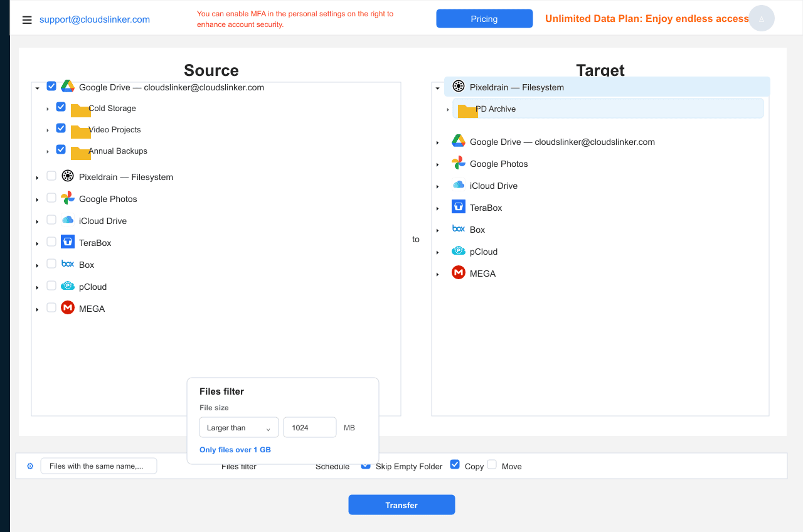Image resolution: width=803 pixels, height=532 pixels.
Task: Click the iCloud Drive icon in Source
Action: coord(68,220)
